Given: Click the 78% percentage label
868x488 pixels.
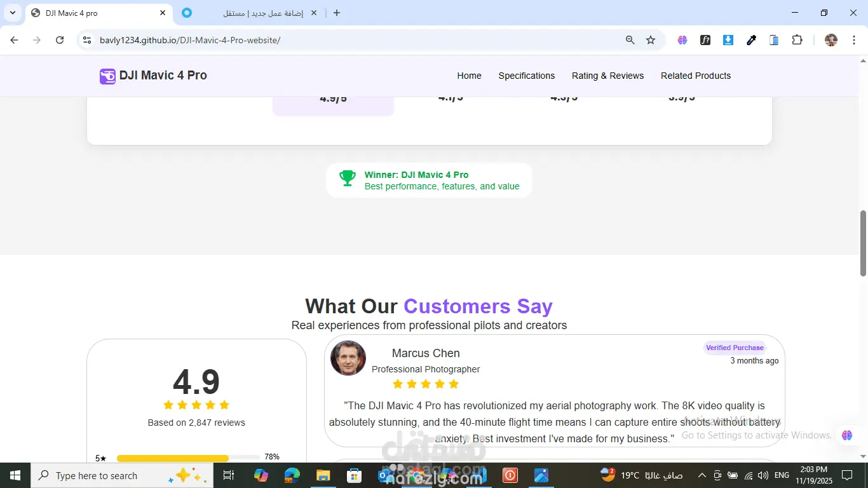Looking at the screenshot, I should click(x=272, y=457).
